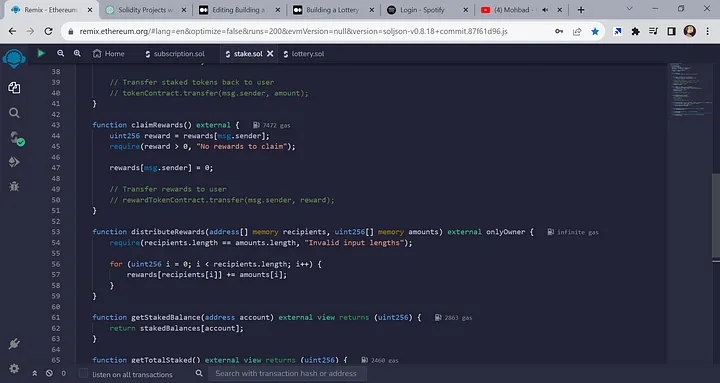Click the transaction hash search field

point(288,373)
